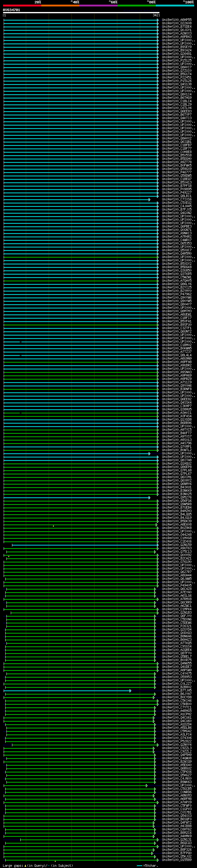Screen dimensions: 197x868
Task: Select hit label UniRef100_B3NKK9
Action: click(x=177, y=491)
